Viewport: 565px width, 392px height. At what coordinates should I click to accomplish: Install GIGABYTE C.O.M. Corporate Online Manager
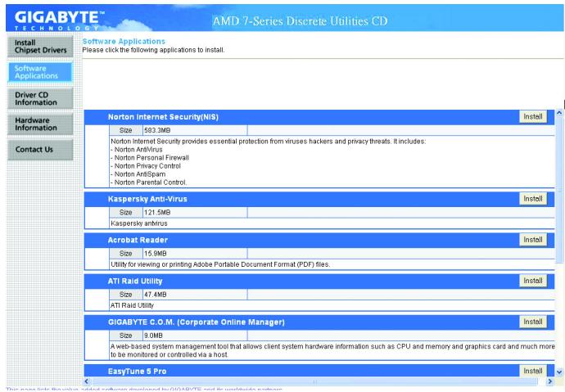[533, 322]
